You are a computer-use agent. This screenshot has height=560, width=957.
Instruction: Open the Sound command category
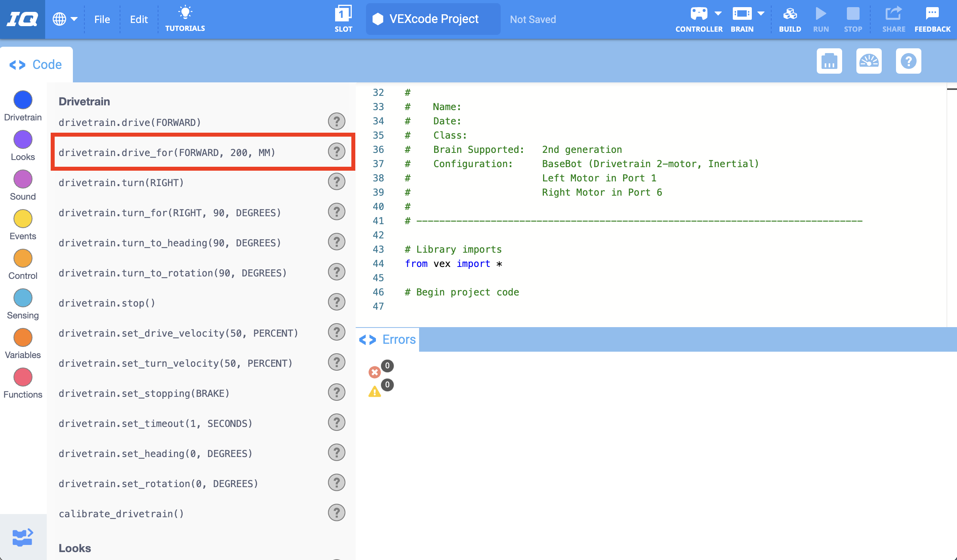pos(23,179)
